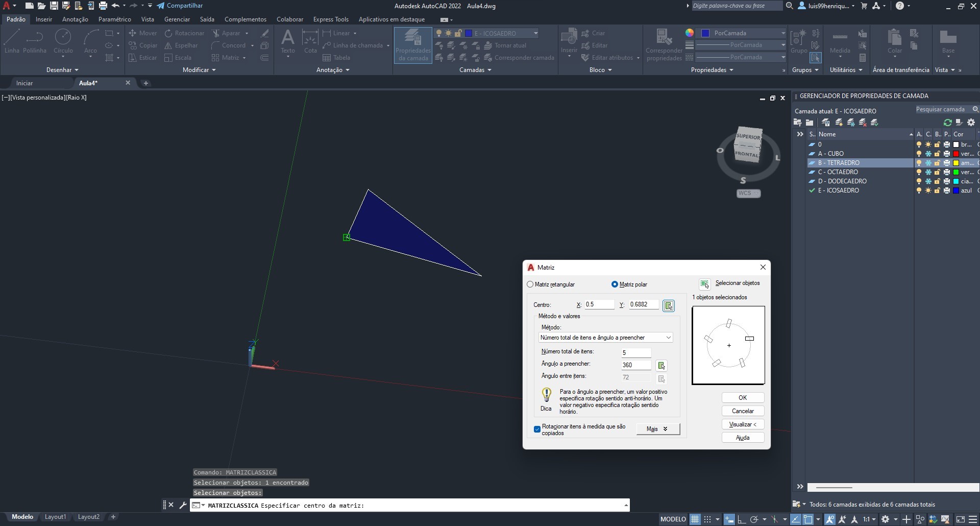The width and height of the screenshot is (980, 526).
Task: Click Visualizar < preview button
Action: pyautogui.click(x=743, y=424)
